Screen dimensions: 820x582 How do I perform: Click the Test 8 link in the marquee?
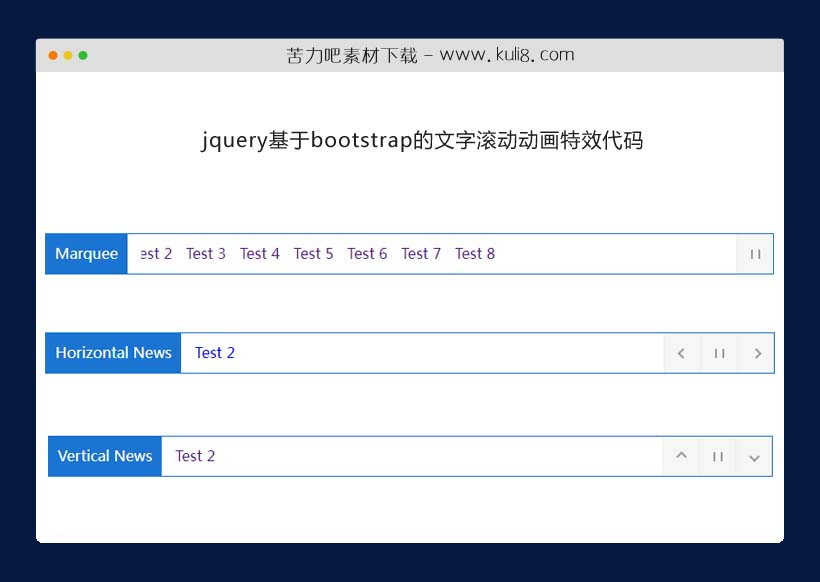pos(475,254)
